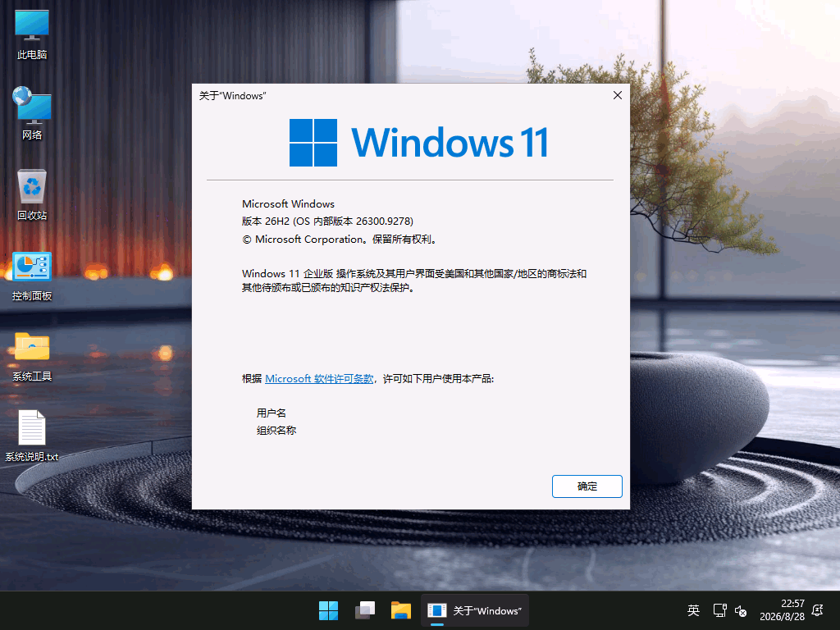Click the 英 input method indicator
Image resolution: width=840 pixels, height=630 pixels.
693,610
